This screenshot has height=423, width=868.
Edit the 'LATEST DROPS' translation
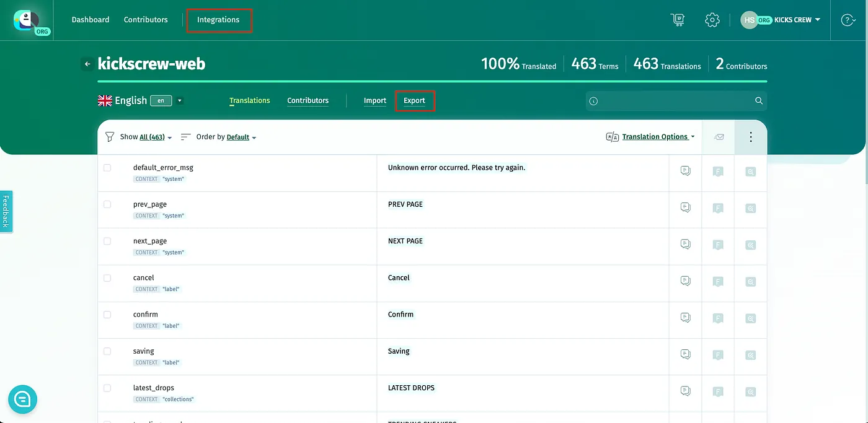click(411, 388)
